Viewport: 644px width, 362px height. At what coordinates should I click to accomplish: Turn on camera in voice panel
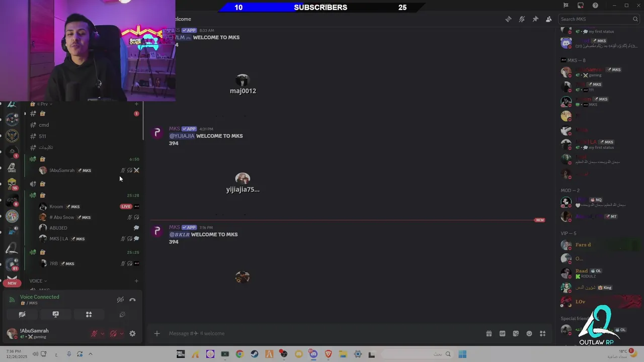pos(22,314)
